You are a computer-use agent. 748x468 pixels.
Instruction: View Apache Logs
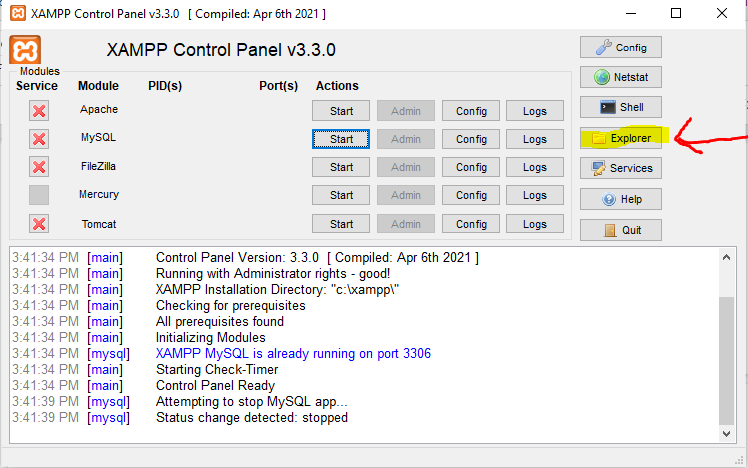(535, 111)
